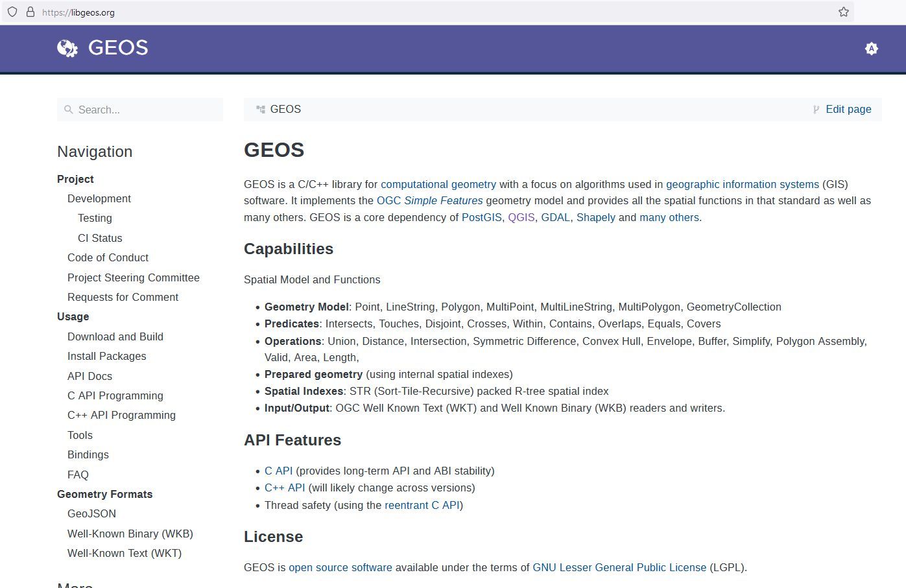Open C++ API Programming page
The image size is (906, 588).
121,415
